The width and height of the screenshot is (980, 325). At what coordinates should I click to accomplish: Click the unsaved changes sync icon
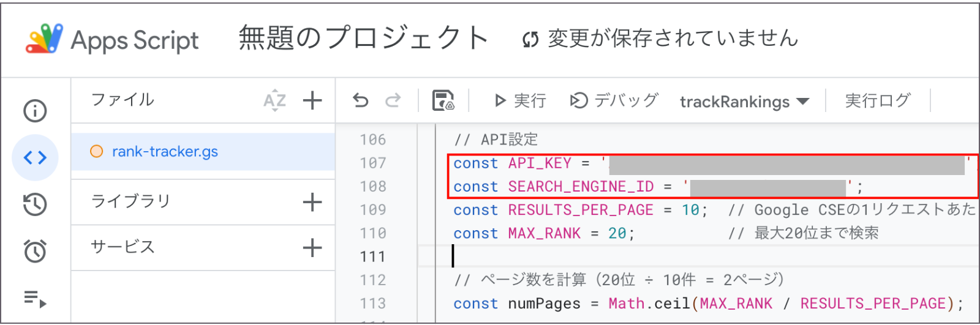point(530,40)
